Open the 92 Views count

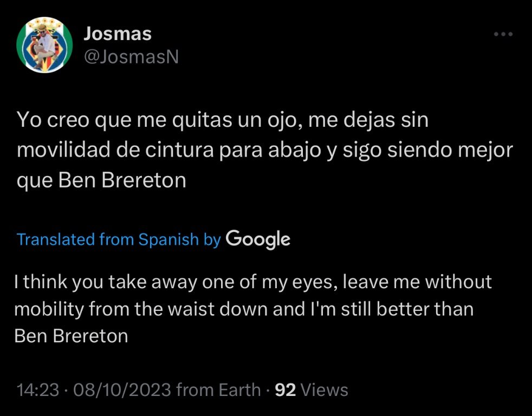(312, 389)
